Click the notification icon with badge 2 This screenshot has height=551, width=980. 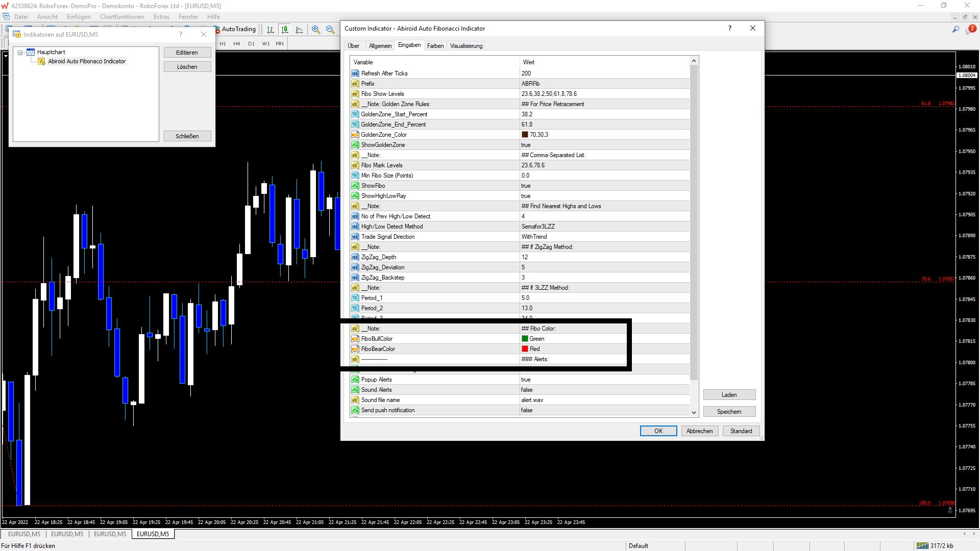(970, 30)
